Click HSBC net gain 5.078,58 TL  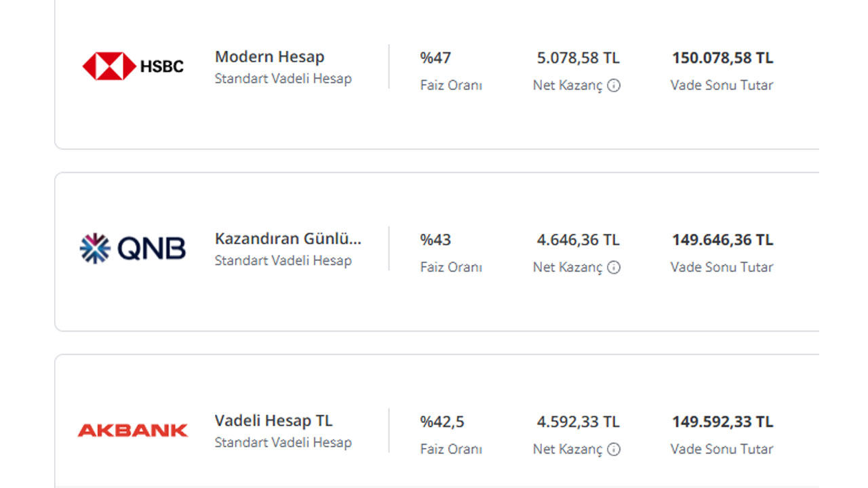[x=578, y=58]
